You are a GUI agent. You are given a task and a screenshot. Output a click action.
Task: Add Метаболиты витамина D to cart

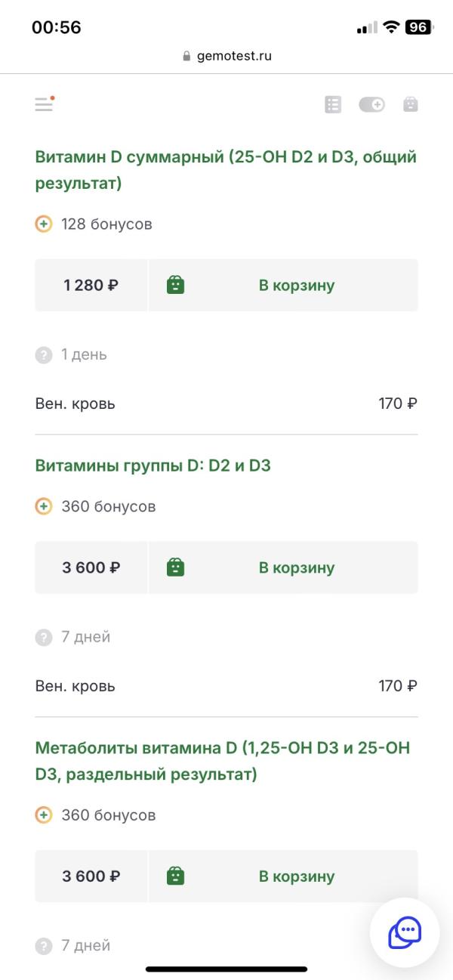pyautogui.click(x=283, y=876)
